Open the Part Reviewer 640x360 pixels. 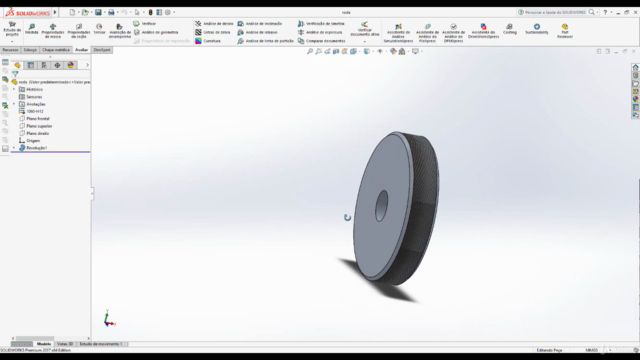[x=565, y=31]
